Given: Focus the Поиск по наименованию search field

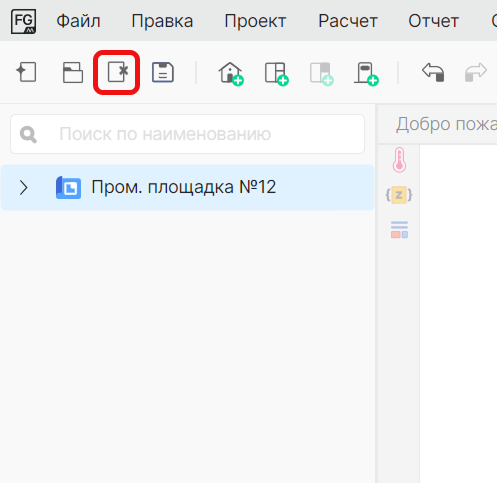Looking at the screenshot, I should 187,134.
